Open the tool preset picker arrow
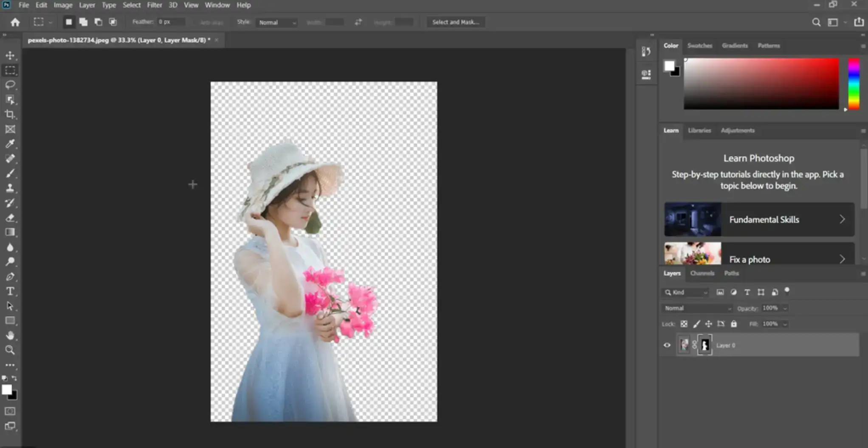Viewport: 868px width, 448px height. (x=51, y=22)
